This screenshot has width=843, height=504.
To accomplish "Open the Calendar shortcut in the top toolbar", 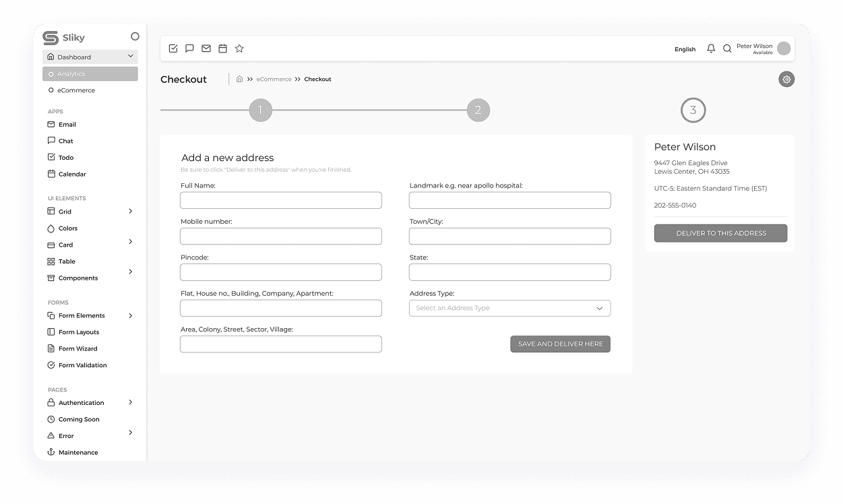I will 222,48.
